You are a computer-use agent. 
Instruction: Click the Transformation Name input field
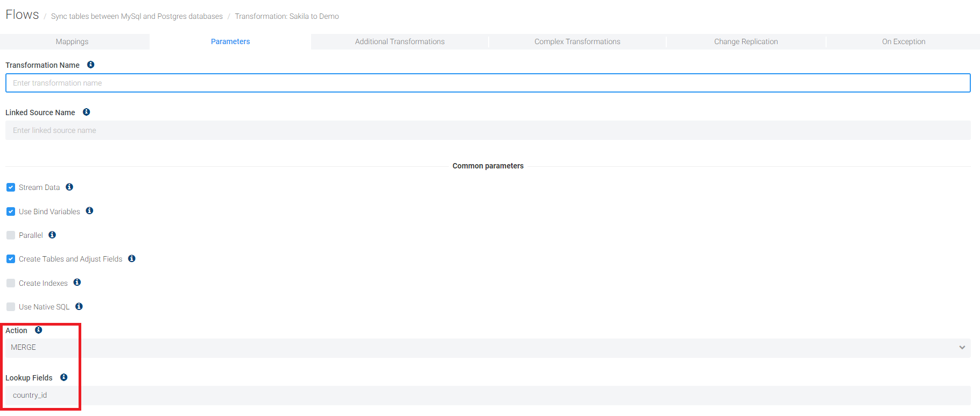[488, 83]
